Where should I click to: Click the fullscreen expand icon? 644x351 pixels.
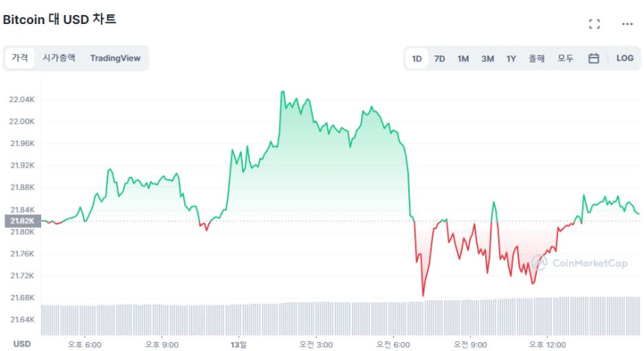pyautogui.click(x=595, y=24)
